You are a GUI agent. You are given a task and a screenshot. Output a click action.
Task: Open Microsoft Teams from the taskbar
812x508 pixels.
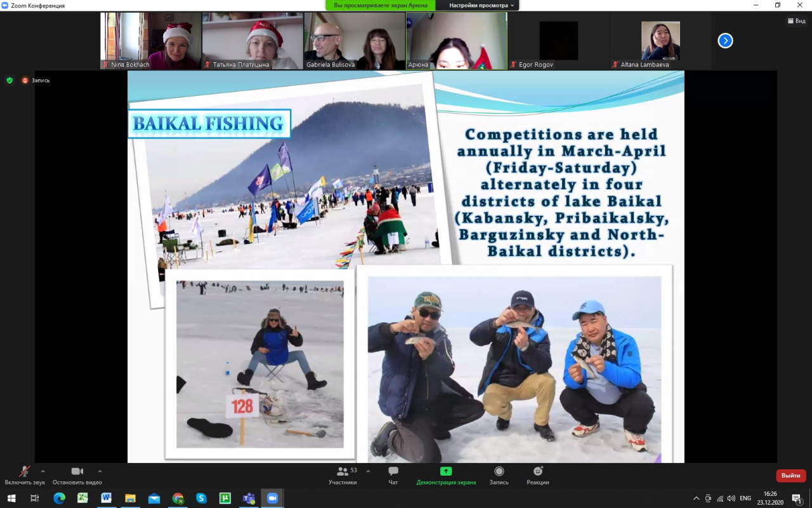(x=249, y=498)
